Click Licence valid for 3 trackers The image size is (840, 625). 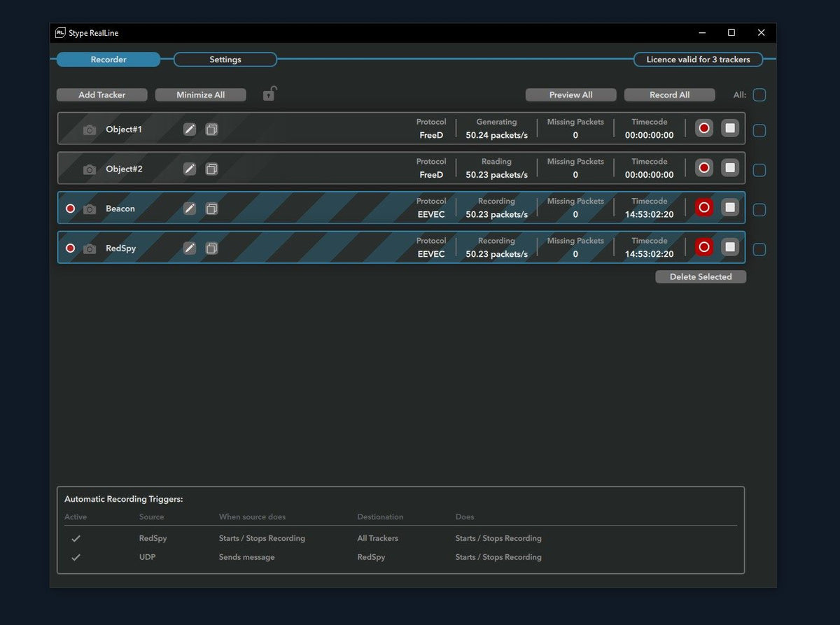(x=698, y=59)
